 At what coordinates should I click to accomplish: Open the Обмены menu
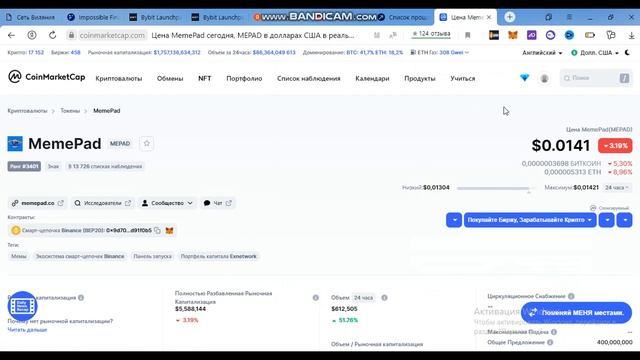(170, 78)
